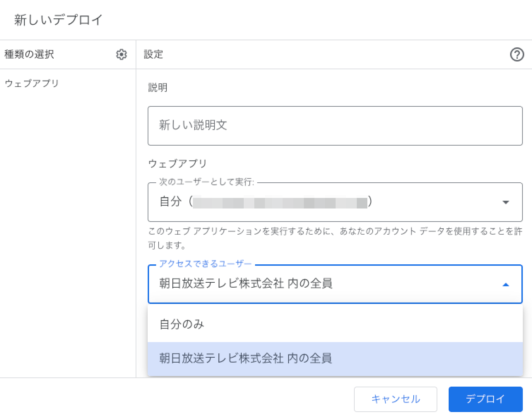Click the 設定 panel header

pyautogui.click(x=153, y=54)
